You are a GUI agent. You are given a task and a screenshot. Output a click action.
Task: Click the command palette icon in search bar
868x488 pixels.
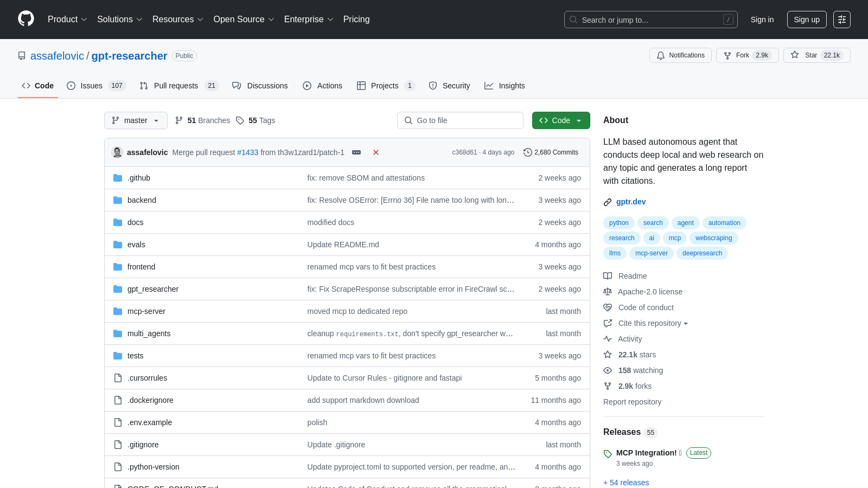[729, 20]
